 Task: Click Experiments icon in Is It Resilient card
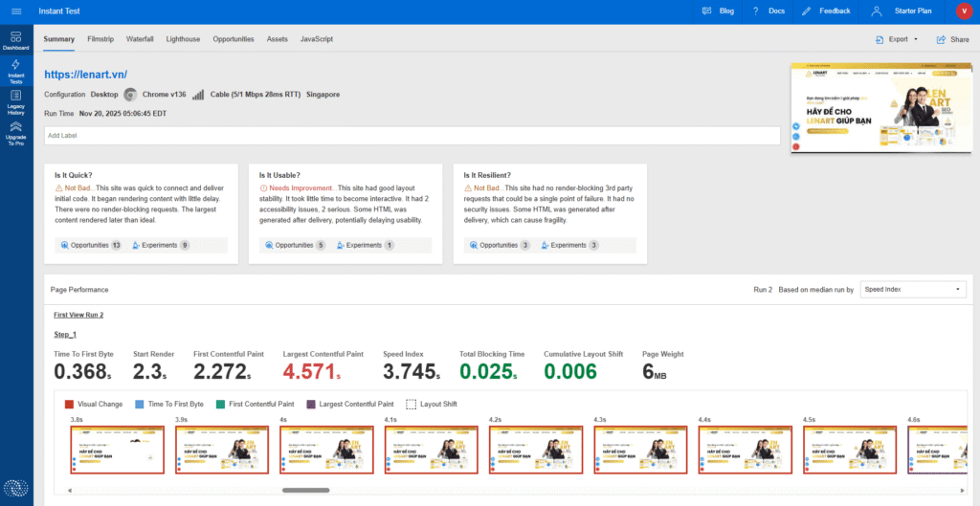click(x=545, y=246)
